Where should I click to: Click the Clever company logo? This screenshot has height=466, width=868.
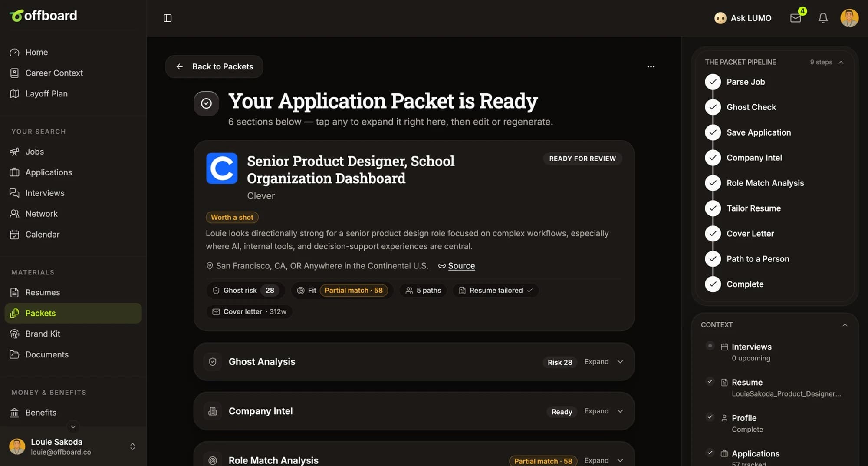[222, 168]
